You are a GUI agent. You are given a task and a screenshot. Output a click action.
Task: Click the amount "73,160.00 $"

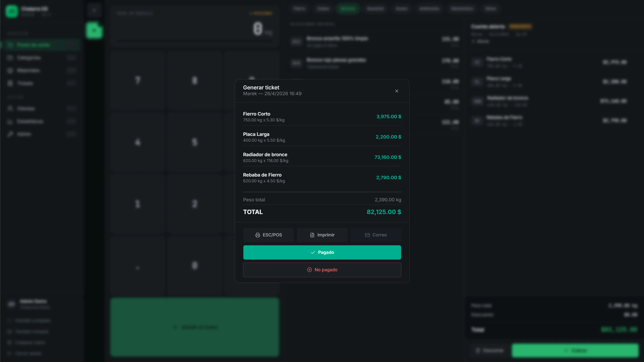(x=387, y=157)
